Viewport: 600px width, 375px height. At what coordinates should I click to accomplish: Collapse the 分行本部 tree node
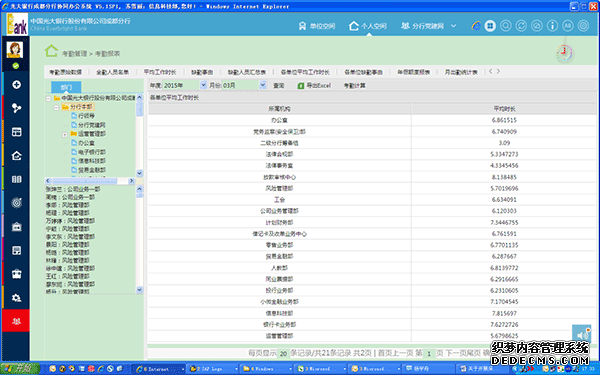pyautogui.click(x=57, y=108)
